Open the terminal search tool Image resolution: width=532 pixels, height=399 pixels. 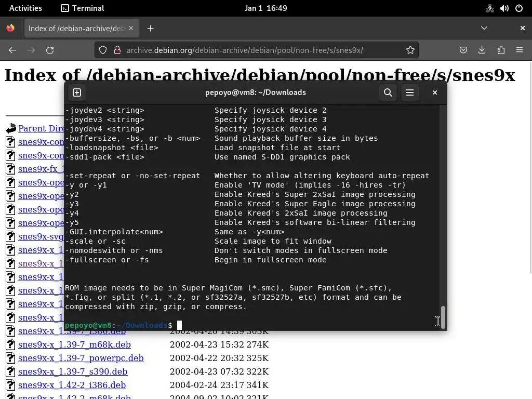point(388,92)
